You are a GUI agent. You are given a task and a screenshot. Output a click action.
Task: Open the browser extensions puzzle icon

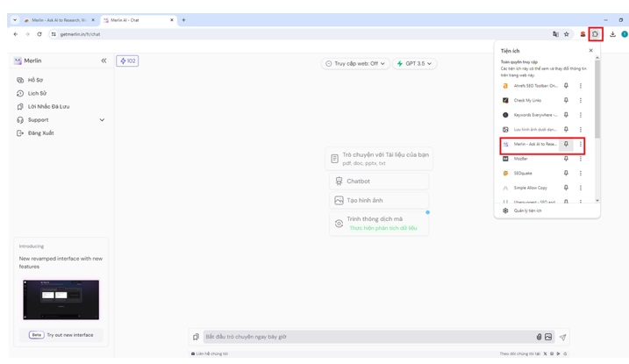click(596, 34)
